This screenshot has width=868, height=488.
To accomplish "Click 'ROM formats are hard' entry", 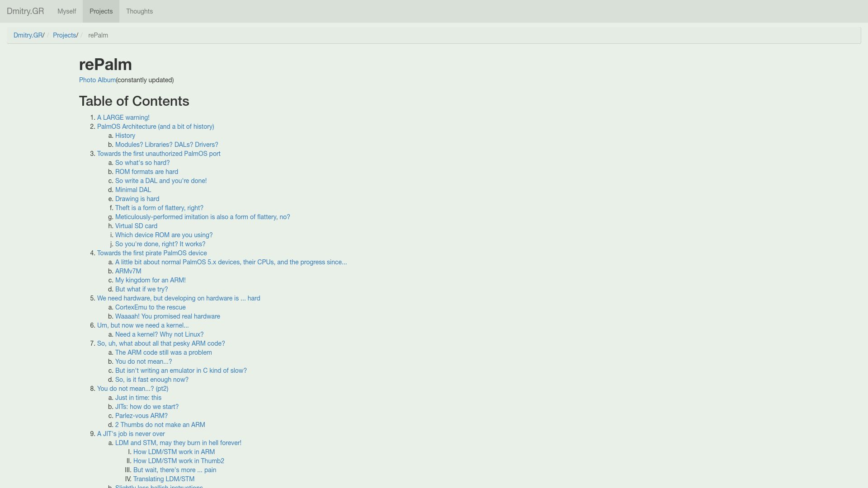I will click(146, 172).
